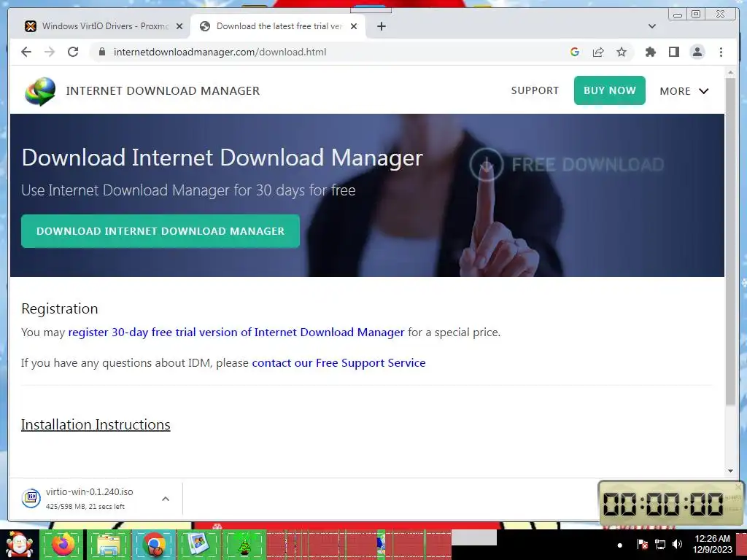Expand the tab search dropdown arrow
Viewport: 747px width, 560px height.
coord(651,26)
